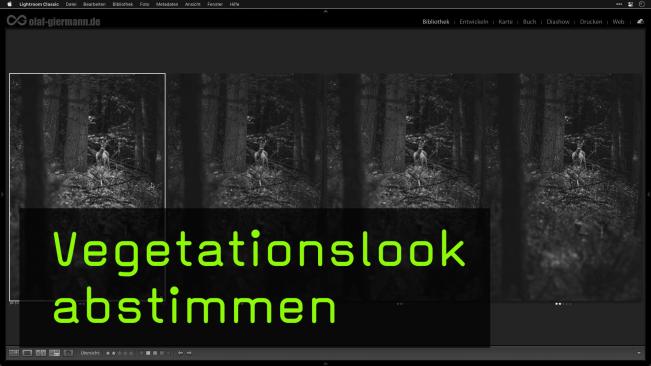Show the left panel via edge arrow
Screen dimensions: 651x366
coord(2,194)
